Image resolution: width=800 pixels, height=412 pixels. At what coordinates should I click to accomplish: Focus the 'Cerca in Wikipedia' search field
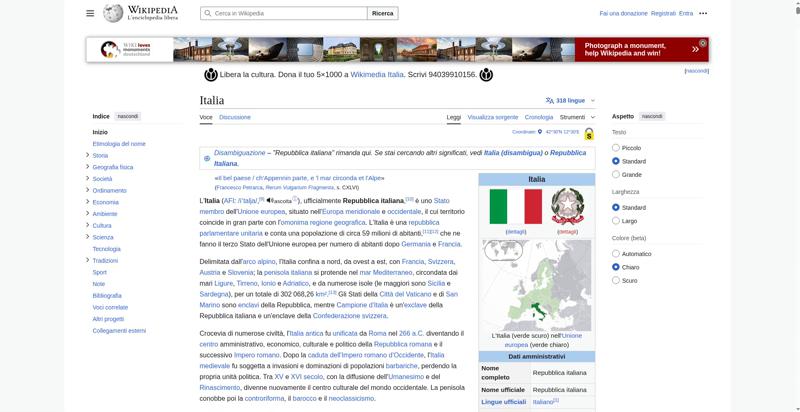(284, 13)
